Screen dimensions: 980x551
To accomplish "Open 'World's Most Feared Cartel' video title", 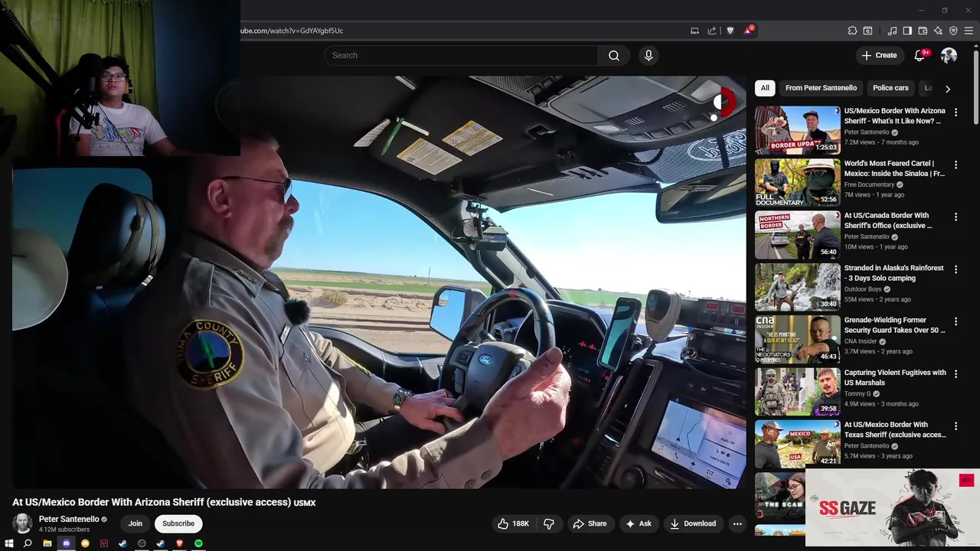I will [894, 168].
